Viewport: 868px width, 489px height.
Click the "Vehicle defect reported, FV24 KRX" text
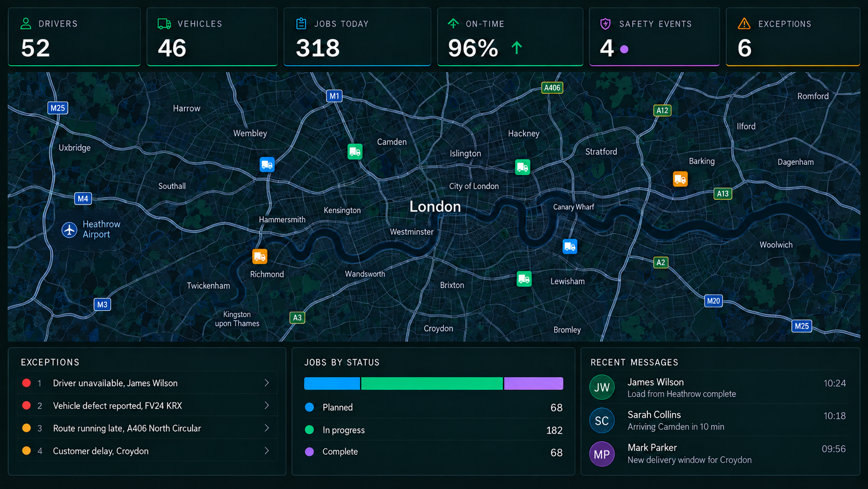pyautogui.click(x=117, y=405)
